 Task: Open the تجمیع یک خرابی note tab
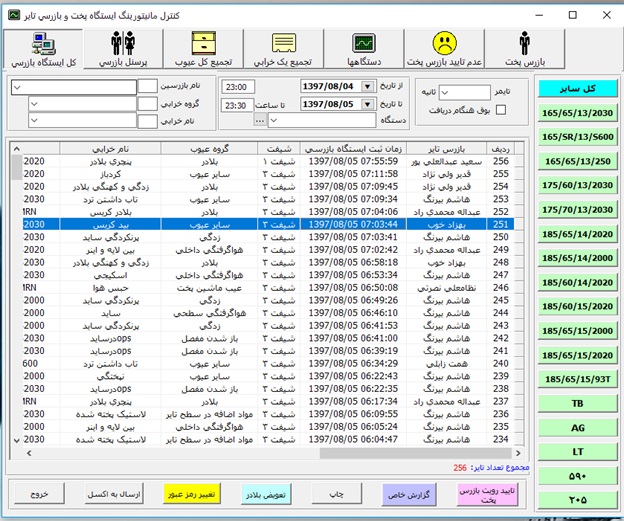pos(283,49)
